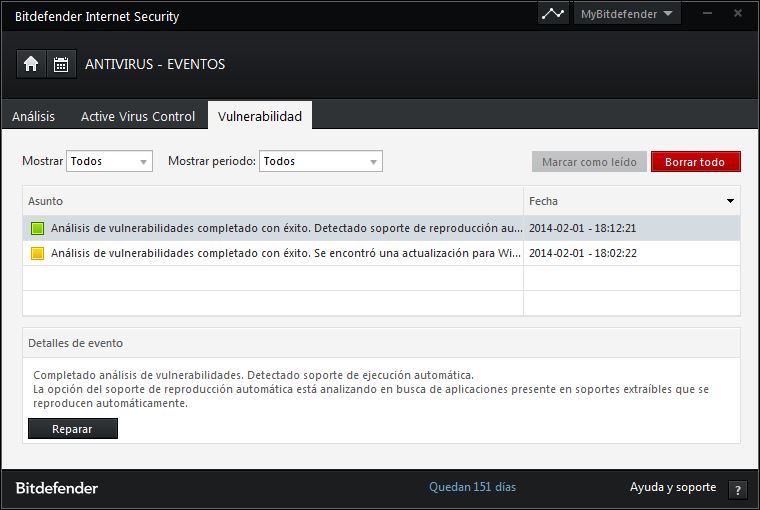This screenshot has height=510, width=760.
Task: Toggle sort arrow in Fecha column
Action: (x=730, y=201)
